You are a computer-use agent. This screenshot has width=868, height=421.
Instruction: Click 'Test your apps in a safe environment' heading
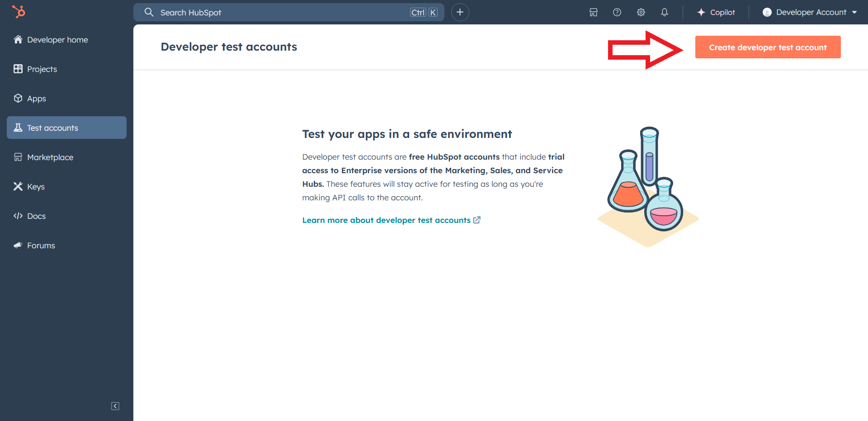(x=407, y=134)
